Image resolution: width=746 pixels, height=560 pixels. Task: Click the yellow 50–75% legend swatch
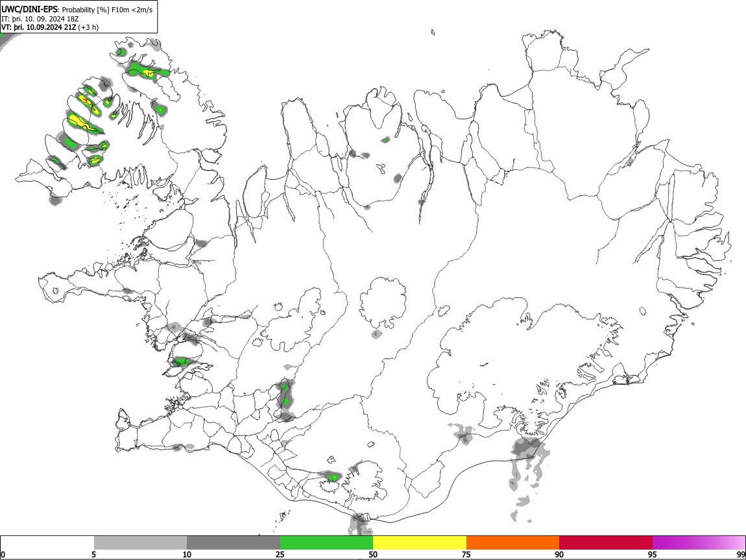click(420, 543)
